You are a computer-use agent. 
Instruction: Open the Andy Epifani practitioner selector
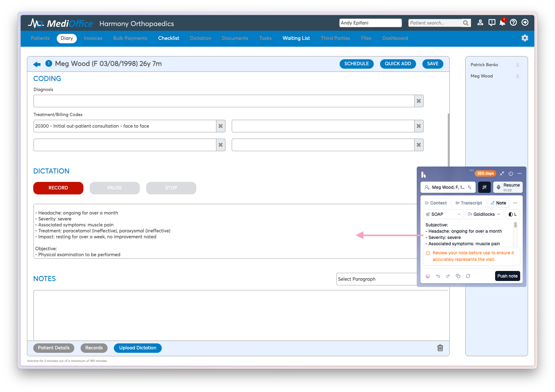click(370, 23)
